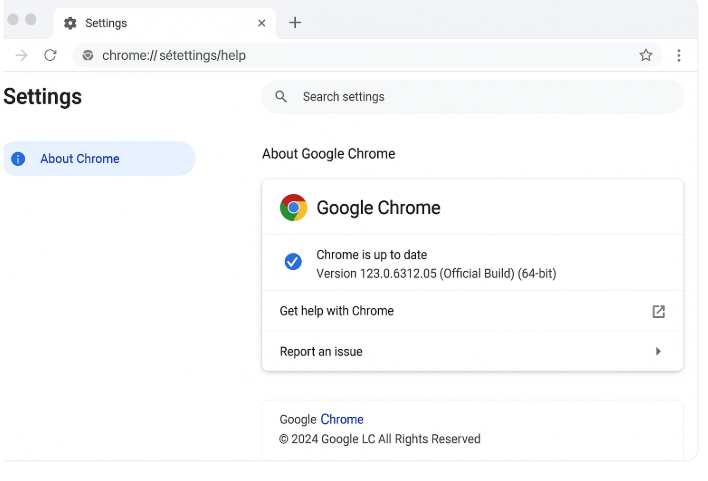The image size is (708, 481).
Task: Expand Report an issue with the arrow
Action: (658, 351)
